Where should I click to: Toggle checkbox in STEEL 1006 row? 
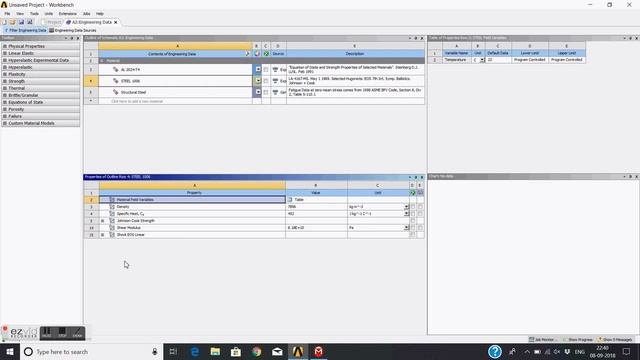tap(266, 81)
